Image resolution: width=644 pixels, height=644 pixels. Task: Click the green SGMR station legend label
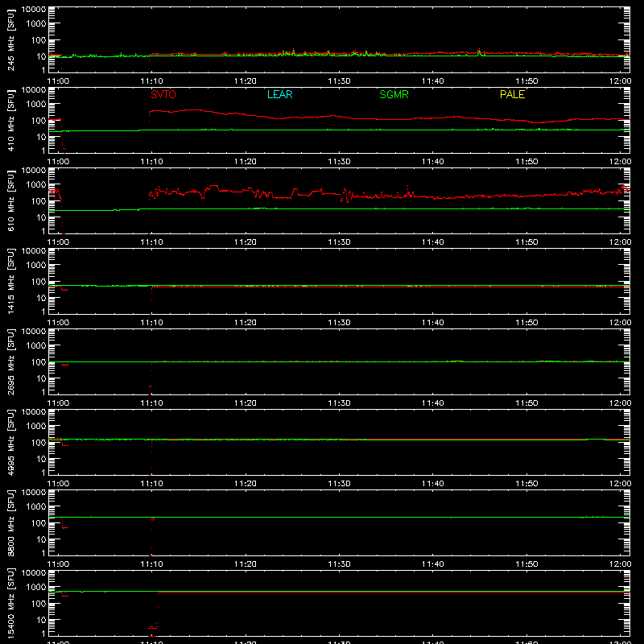[x=394, y=94]
